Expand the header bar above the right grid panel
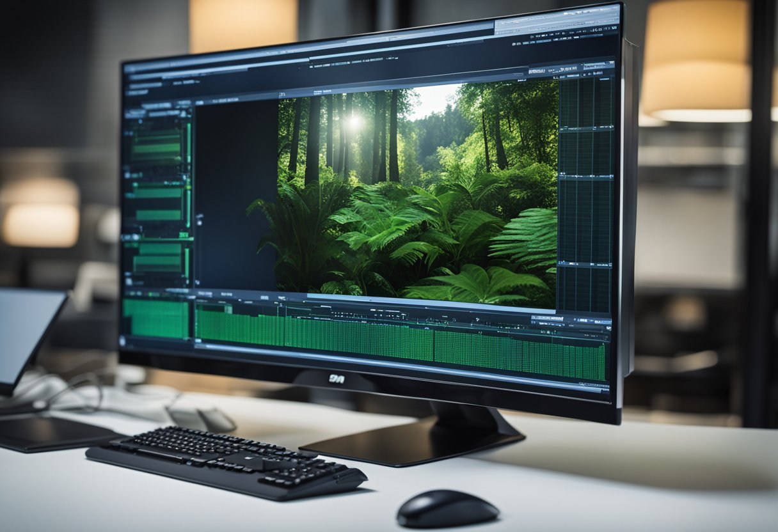This screenshot has width=778, height=532. pyautogui.click(x=585, y=66)
